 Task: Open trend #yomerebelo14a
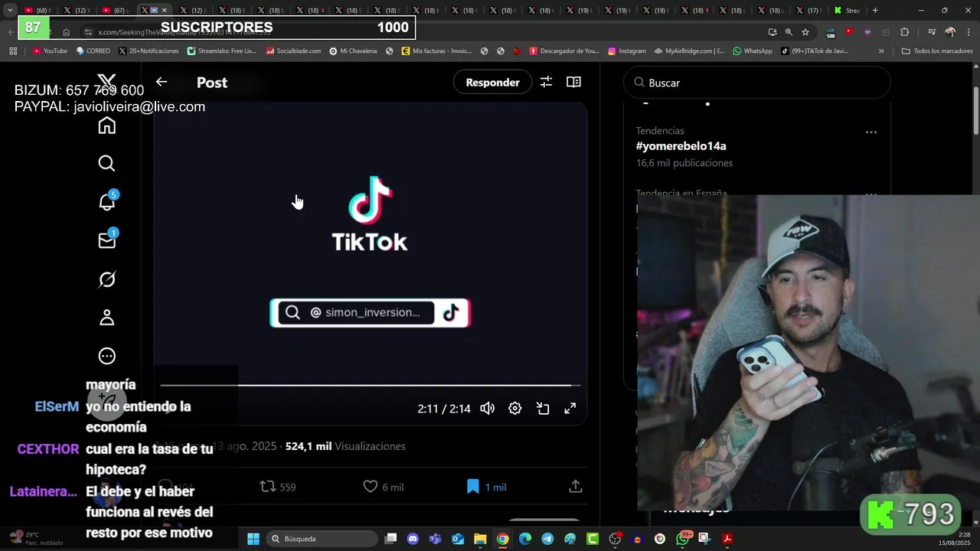tap(681, 146)
